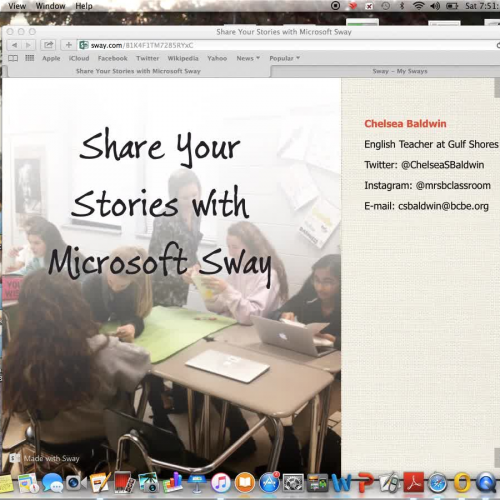This screenshot has width=500, height=500.
Task: Open the Yahoo bookmark
Action: click(x=217, y=58)
